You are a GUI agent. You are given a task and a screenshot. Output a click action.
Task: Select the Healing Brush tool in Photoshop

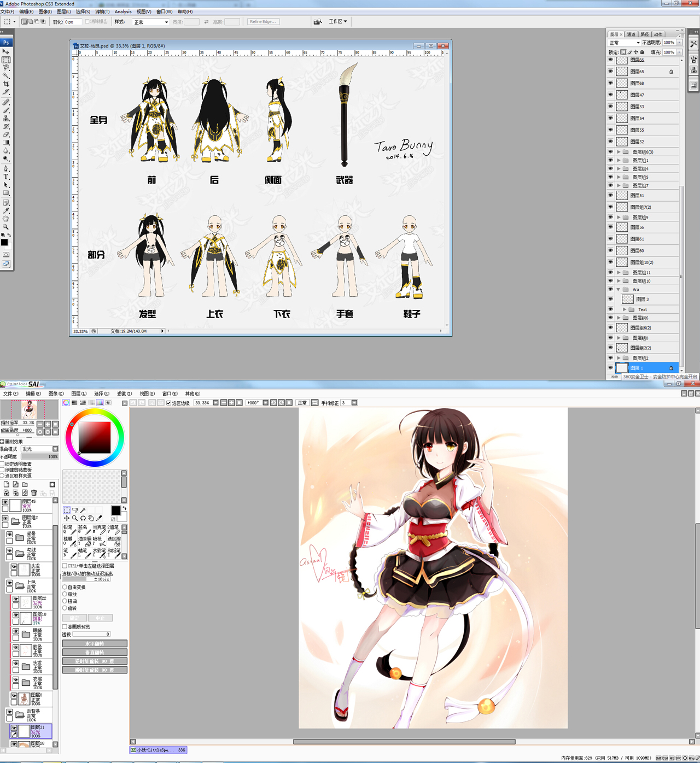coord(6,102)
